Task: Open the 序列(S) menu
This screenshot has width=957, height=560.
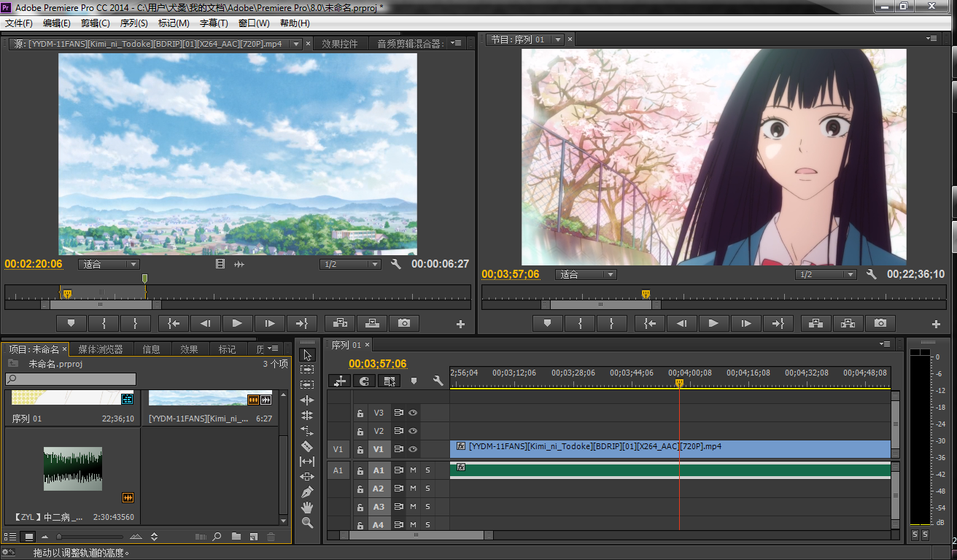Action: 133,23
